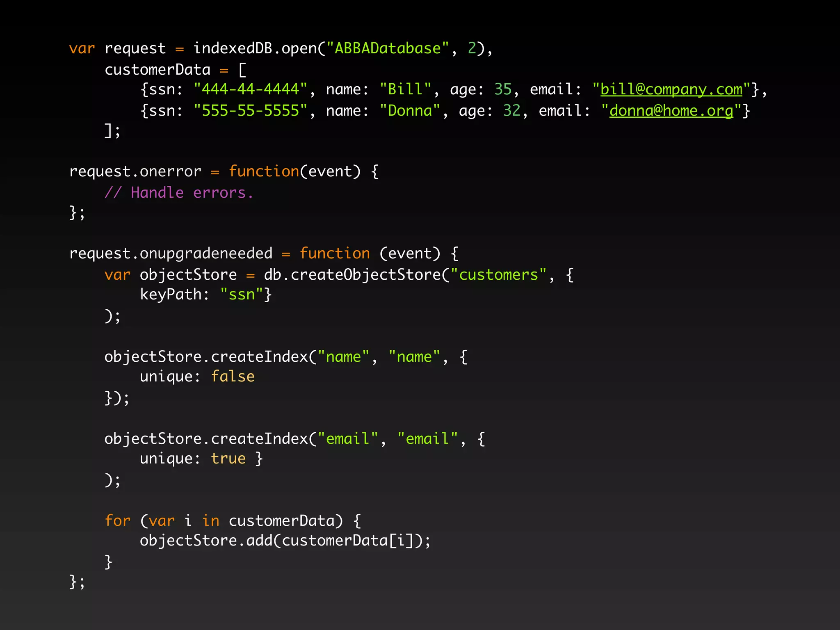Select the name string "Donna"

tap(410, 111)
